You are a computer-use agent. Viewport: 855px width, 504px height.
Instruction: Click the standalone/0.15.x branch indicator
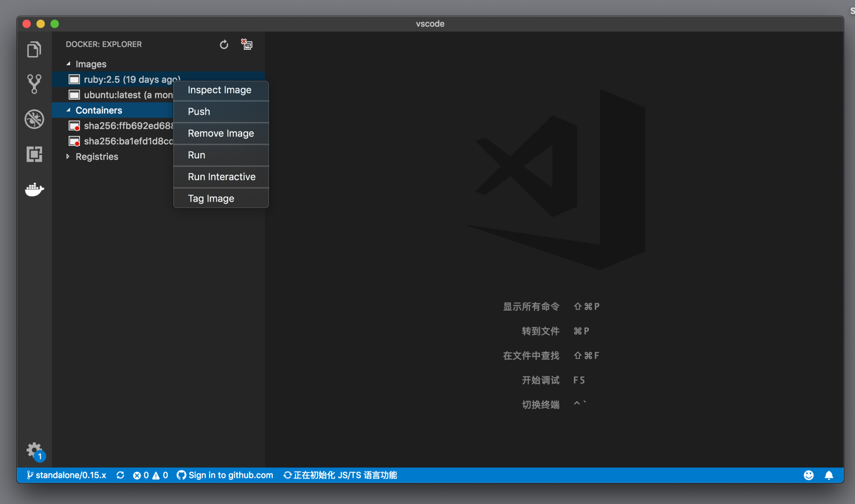tap(67, 475)
